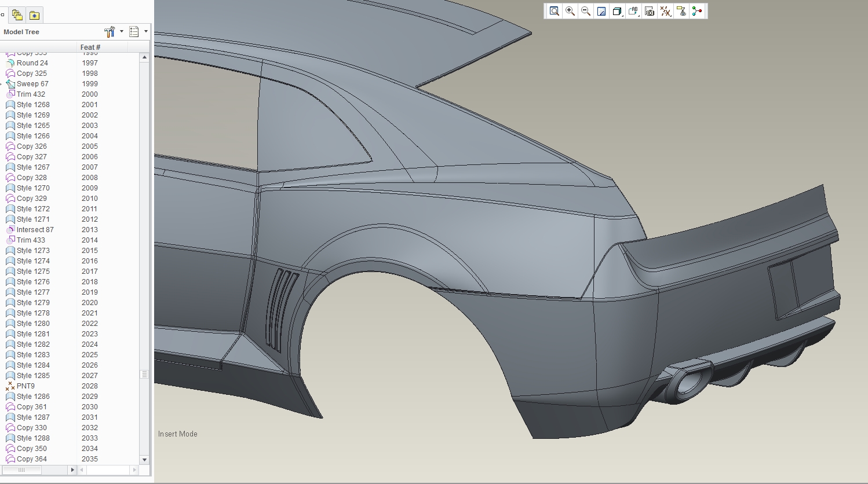Click the Intersect 87 feature icon
The width and height of the screenshot is (868, 484).
(10, 230)
